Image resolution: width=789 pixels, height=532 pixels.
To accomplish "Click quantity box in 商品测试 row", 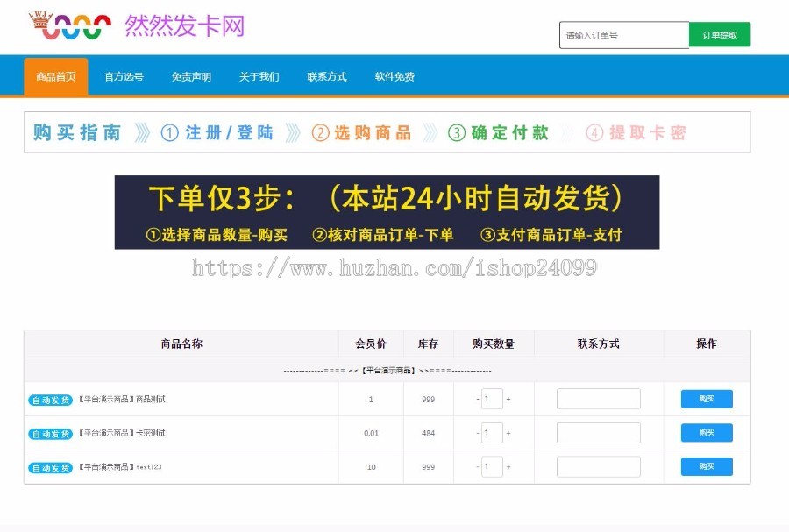I will [x=492, y=399].
